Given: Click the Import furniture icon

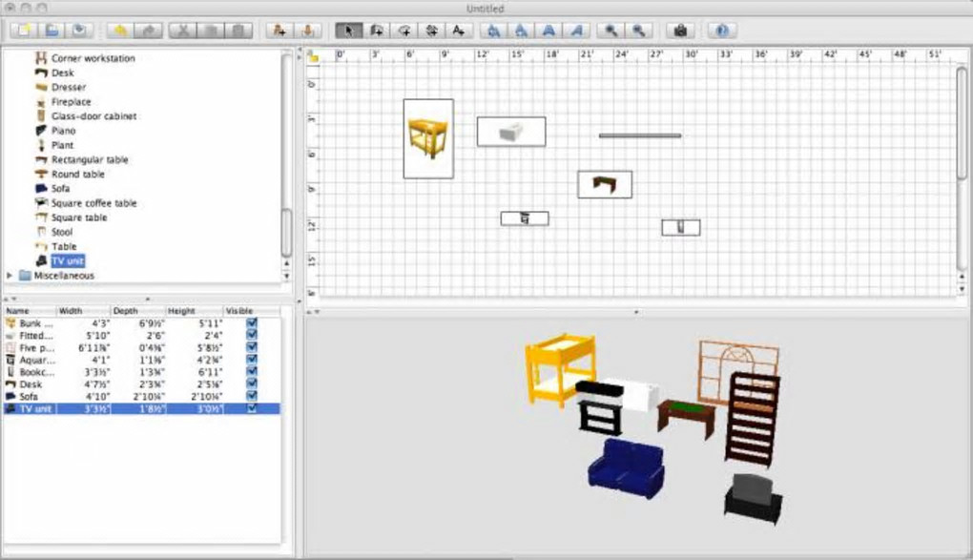Looking at the screenshot, I should (307, 31).
